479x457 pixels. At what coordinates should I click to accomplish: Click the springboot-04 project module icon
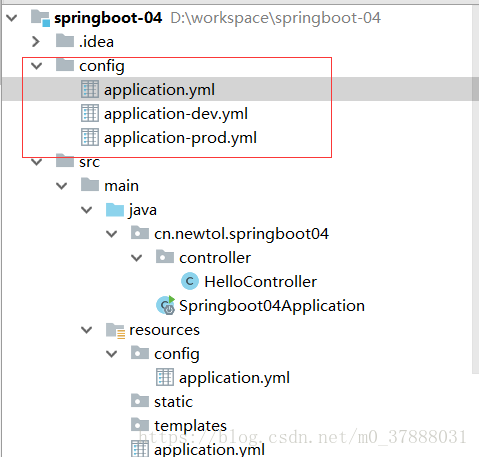point(41,18)
